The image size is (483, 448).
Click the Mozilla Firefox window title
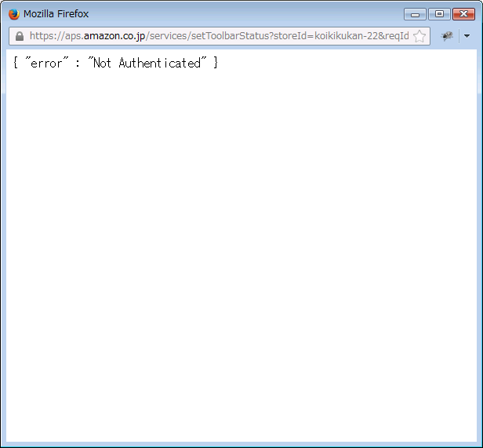tap(56, 14)
